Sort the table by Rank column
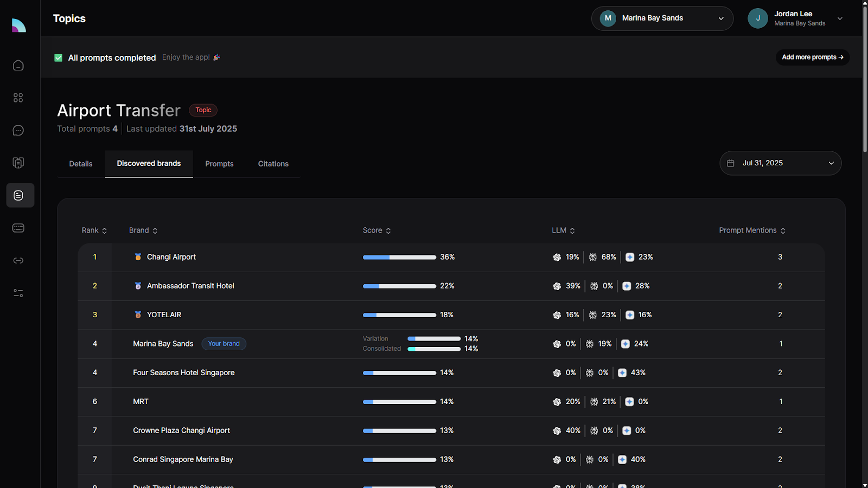Image resolution: width=868 pixels, height=488 pixels. [94, 230]
